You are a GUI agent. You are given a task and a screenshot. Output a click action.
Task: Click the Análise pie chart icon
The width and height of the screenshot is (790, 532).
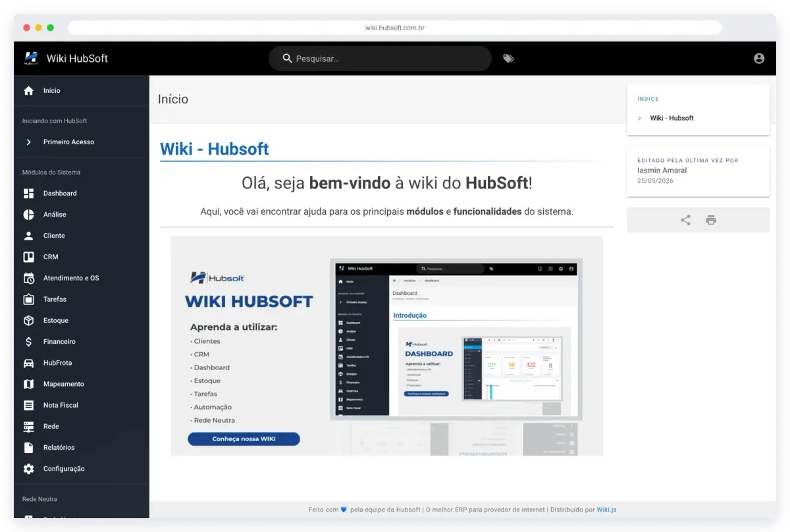tap(28, 215)
